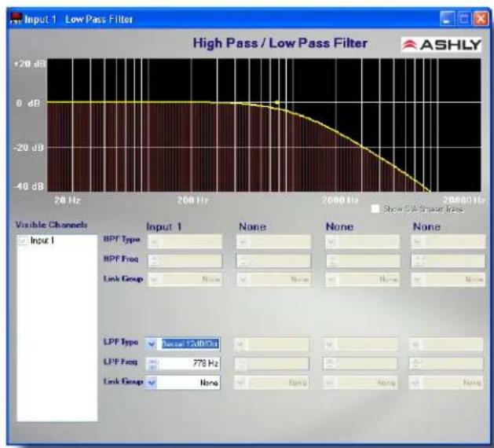Maximize the Low Pass Filter window
The width and height of the screenshot is (494, 448).
tap(463, 19)
